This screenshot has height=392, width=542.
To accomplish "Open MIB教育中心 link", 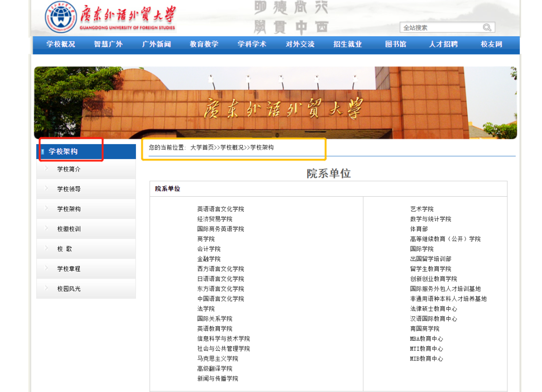I will (x=427, y=359).
